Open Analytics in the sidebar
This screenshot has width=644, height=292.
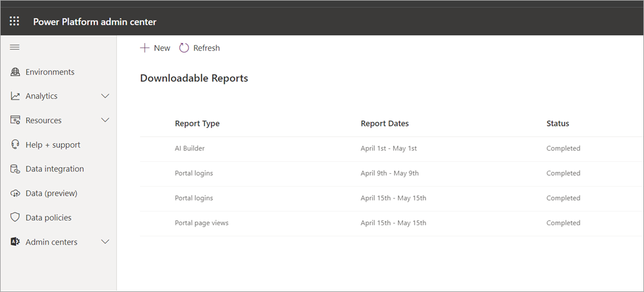coord(42,96)
